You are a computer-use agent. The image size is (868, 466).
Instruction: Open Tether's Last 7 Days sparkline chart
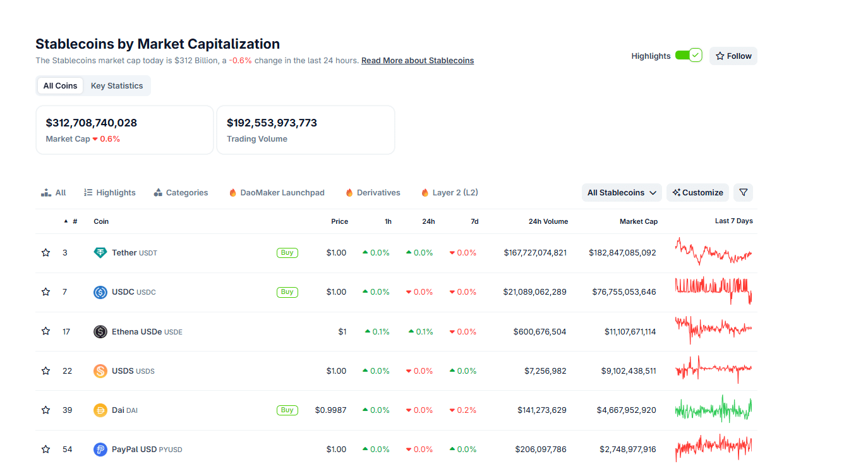(x=713, y=252)
